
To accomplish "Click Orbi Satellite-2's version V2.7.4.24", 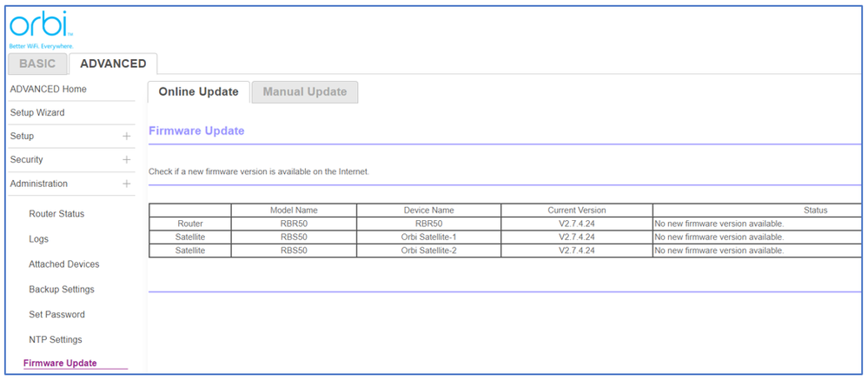I will click(x=577, y=251).
